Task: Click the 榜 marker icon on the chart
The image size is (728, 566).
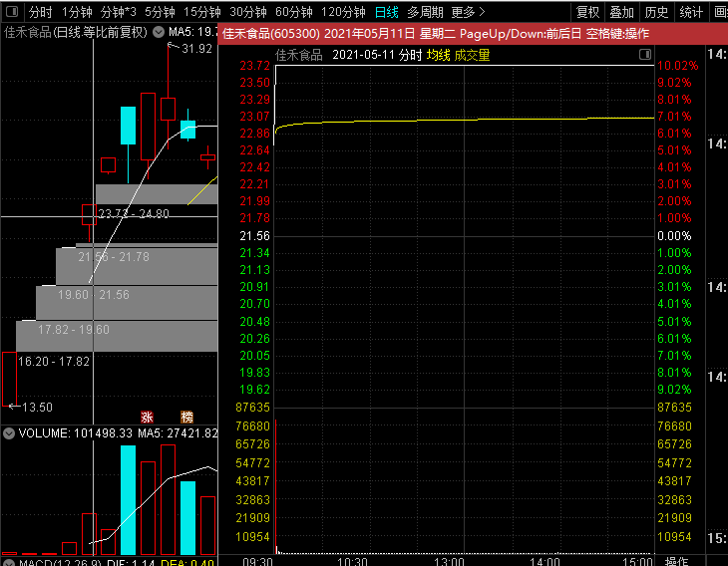Action: (x=186, y=417)
